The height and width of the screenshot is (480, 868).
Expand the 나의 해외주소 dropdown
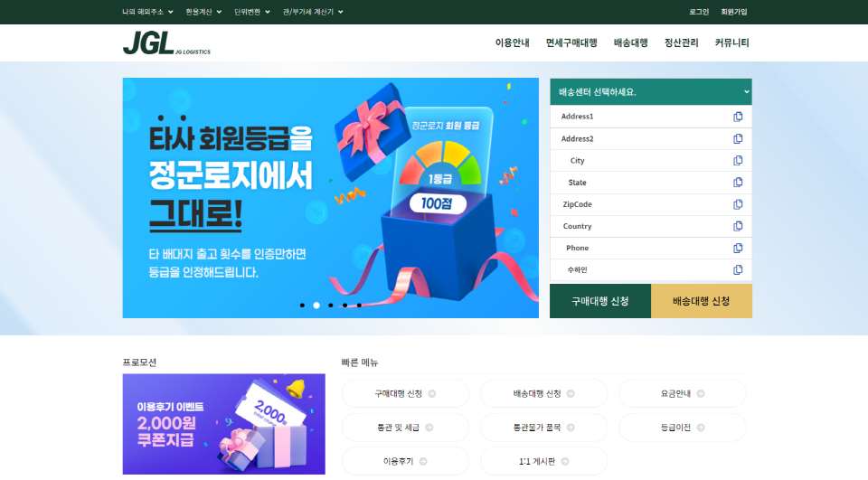[x=147, y=12]
